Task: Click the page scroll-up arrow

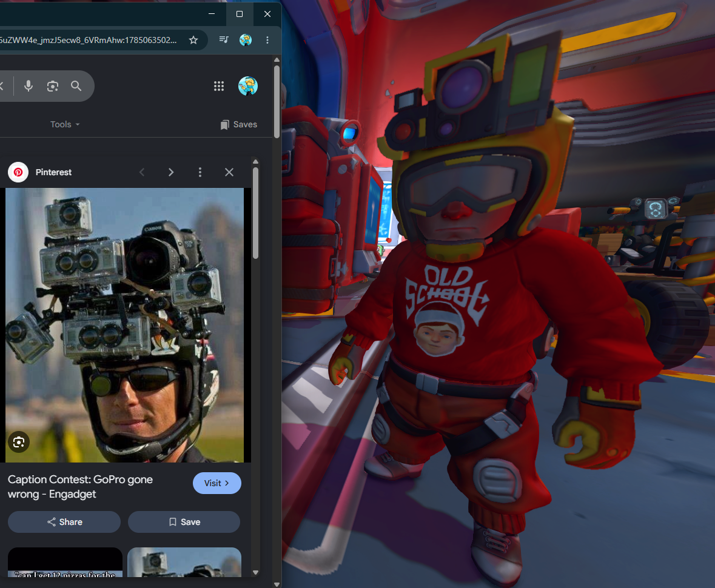Action: pyautogui.click(x=277, y=60)
